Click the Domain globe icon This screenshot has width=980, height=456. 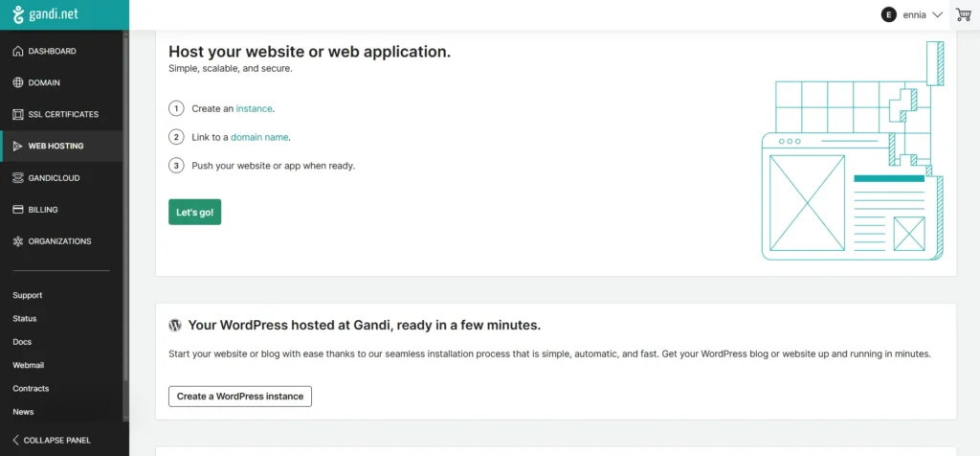tap(18, 82)
